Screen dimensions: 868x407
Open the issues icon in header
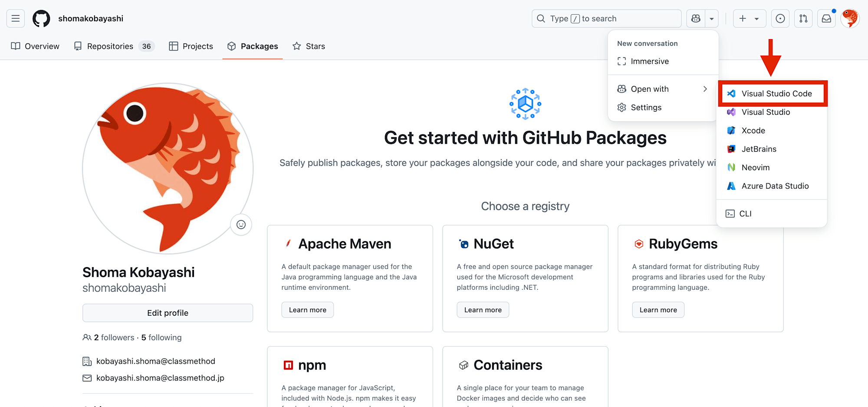pyautogui.click(x=780, y=18)
